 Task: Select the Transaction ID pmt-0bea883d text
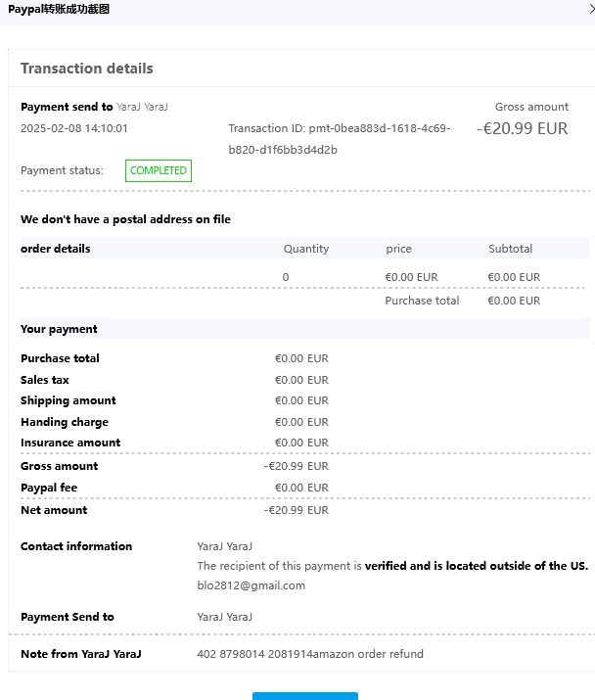[x=339, y=128]
